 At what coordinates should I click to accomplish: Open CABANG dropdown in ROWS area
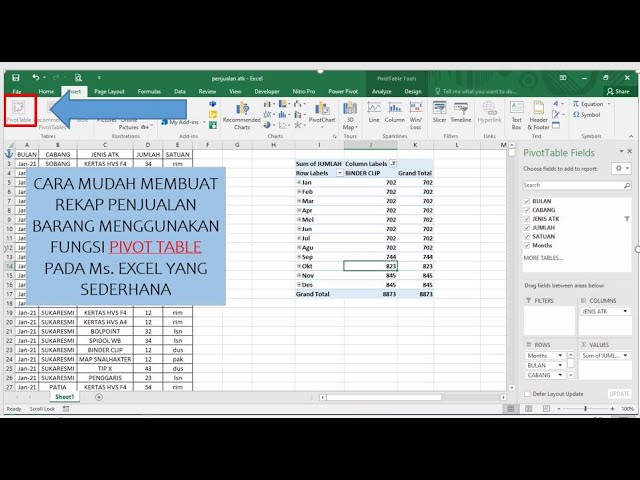point(560,375)
